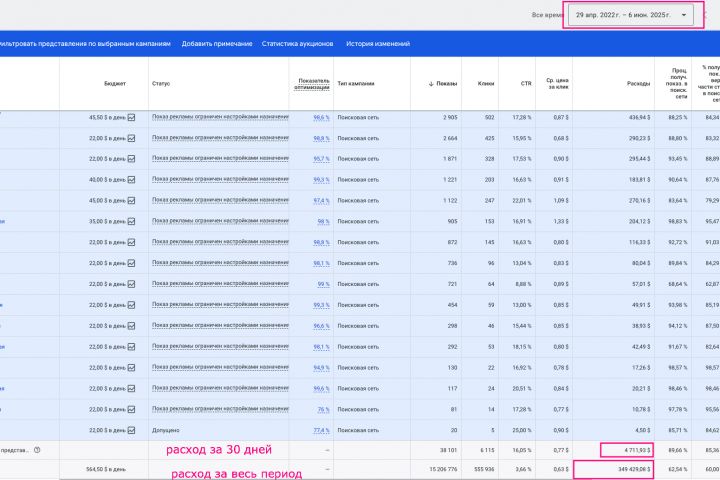The height and width of the screenshot is (480, 720).
Task: Click CTR value 25,00 %
Action: (522, 430)
